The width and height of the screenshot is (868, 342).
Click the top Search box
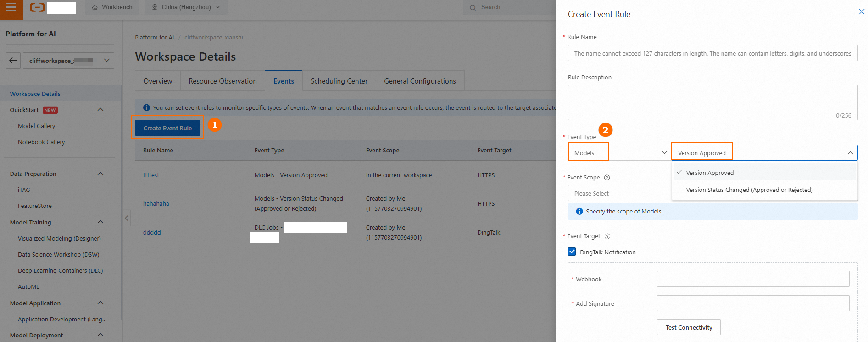509,7
